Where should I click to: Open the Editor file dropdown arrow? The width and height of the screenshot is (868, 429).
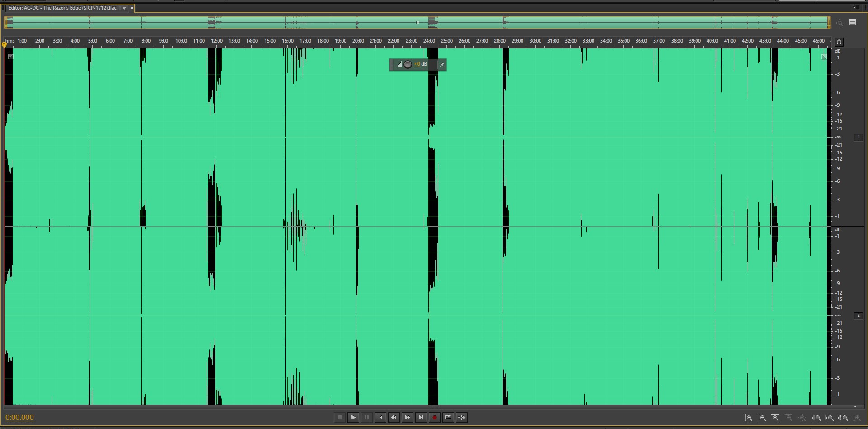pos(124,8)
